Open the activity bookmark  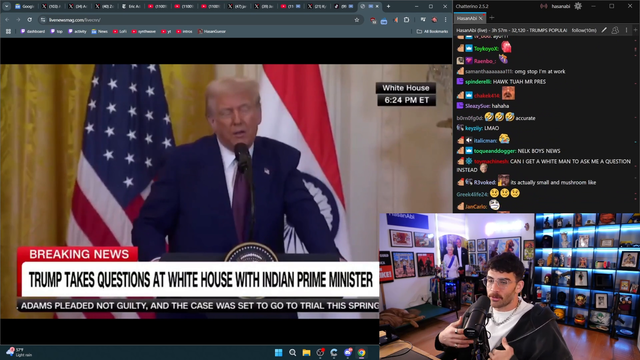tap(77, 31)
